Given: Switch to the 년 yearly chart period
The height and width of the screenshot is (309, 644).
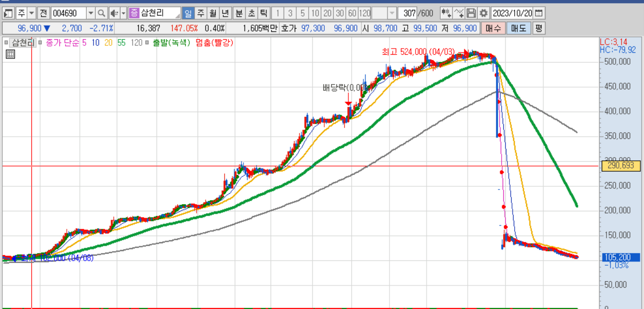Looking at the screenshot, I should pos(225,13).
